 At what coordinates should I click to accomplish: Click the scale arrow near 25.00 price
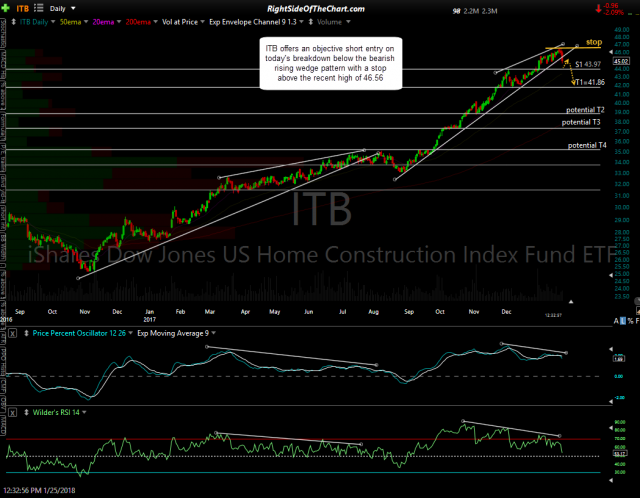(x=611, y=275)
